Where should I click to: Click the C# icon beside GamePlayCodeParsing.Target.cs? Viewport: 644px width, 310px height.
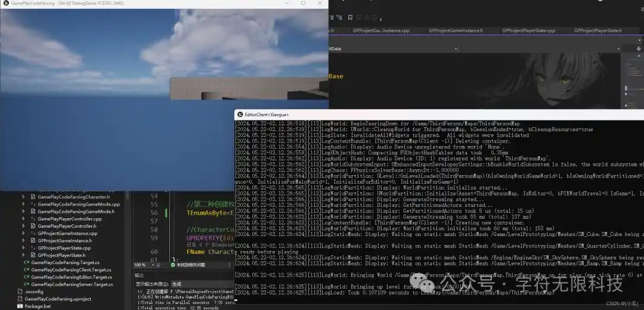[26, 262]
